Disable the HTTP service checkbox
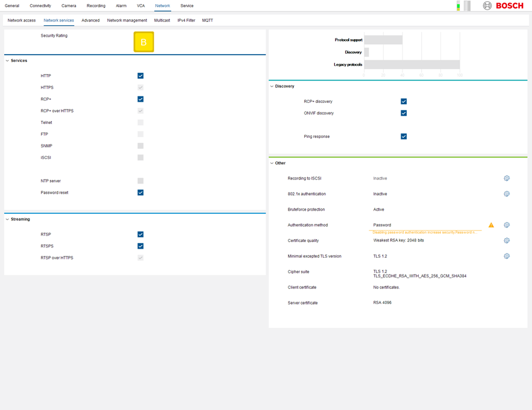Image resolution: width=532 pixels, height=410 pixels. pyautogui.click(x=140, y=76)
